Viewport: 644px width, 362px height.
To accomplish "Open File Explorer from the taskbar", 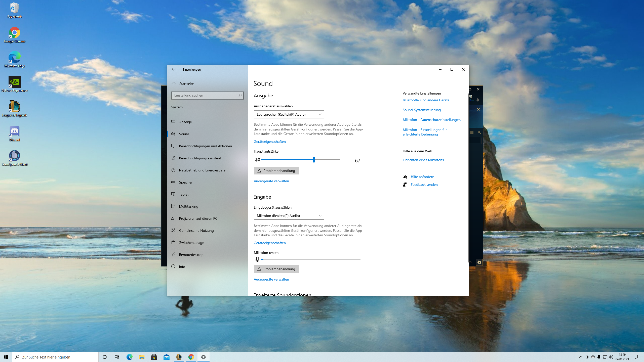I will pyautogui.click(x=142, y=357).
